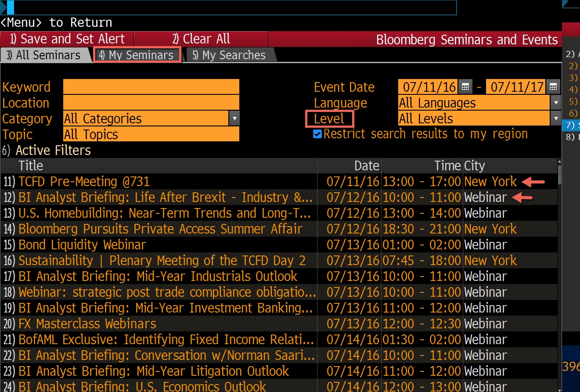Open the Active Filters link
580x392 pixels.
coord(47,150)
